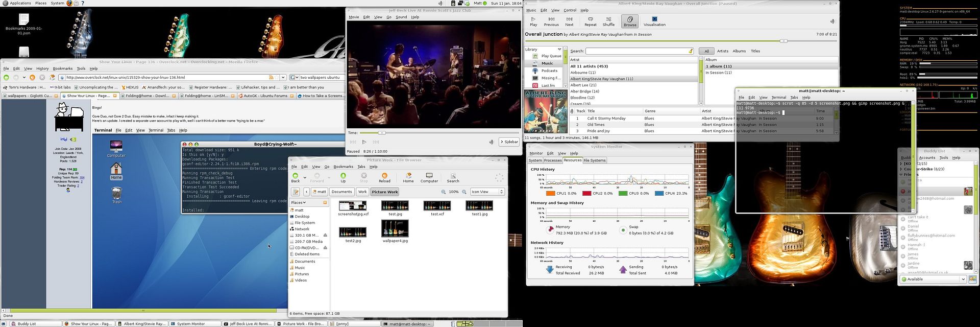Reload the Picture Work folder

pos(384,178)
